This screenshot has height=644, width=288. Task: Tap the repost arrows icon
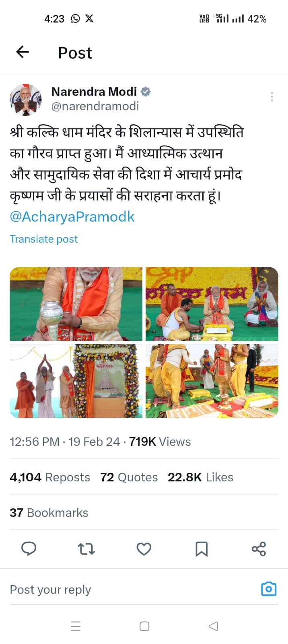click(x=86, y=549)
